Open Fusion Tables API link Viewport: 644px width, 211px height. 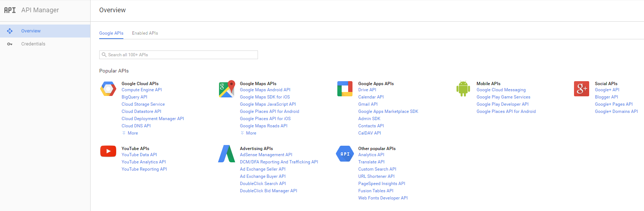point(376,191)
